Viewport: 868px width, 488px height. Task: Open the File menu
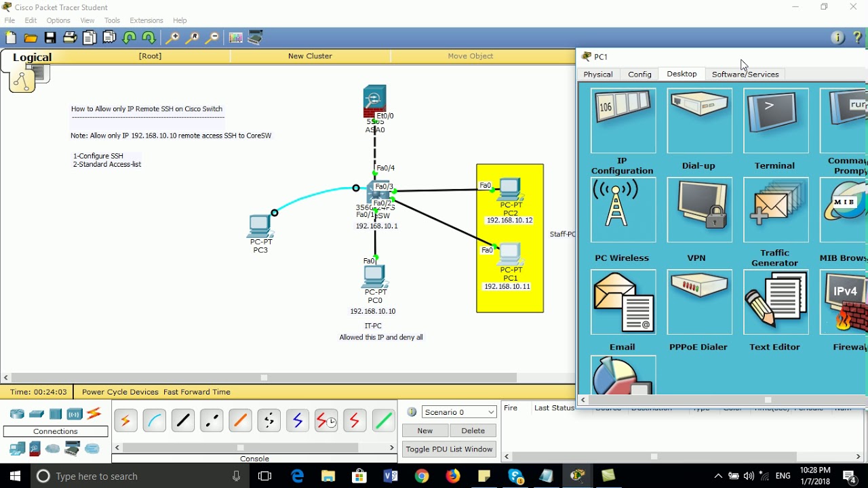pos(9,20)
